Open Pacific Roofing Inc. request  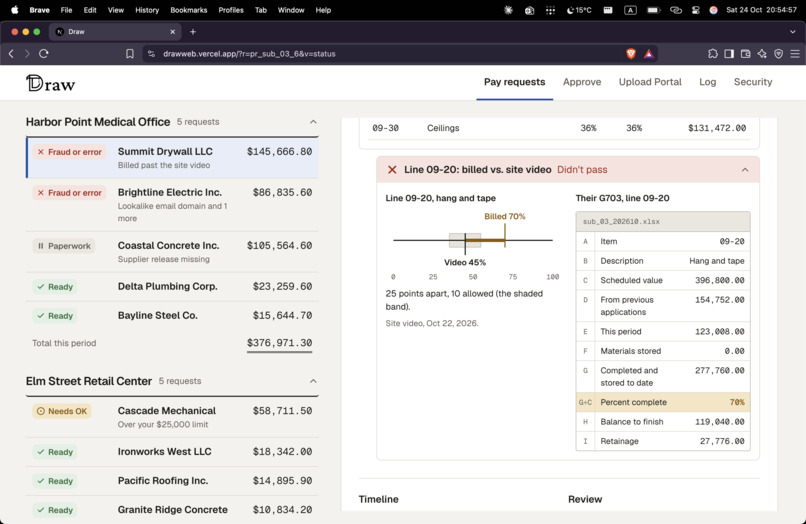click(x=172, y=481)
